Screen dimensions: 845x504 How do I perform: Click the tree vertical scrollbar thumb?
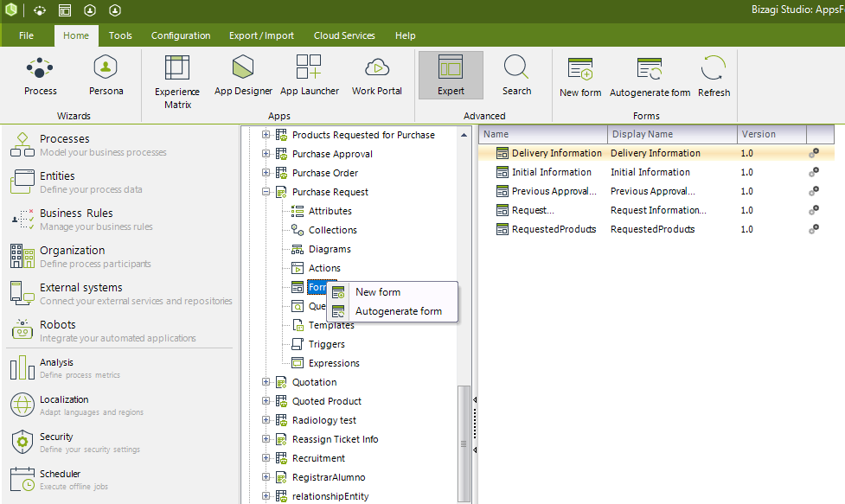[464, 444]
